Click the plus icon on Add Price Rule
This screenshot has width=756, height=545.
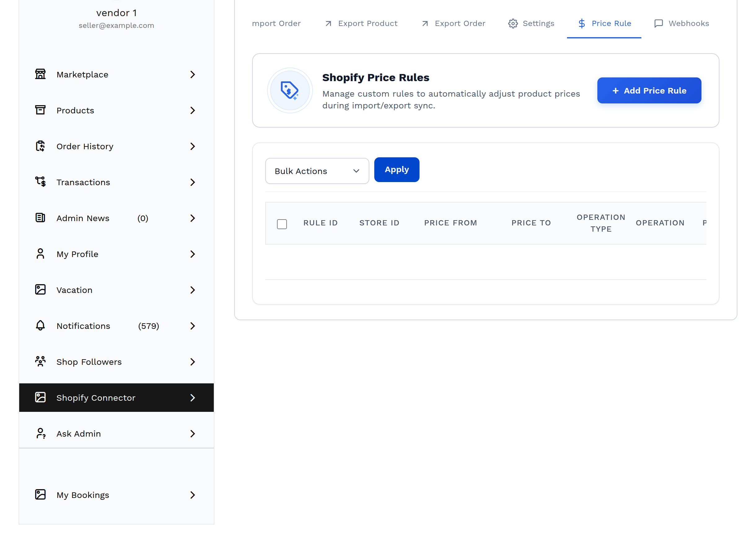pyautogui.click(x=616, y=91)
